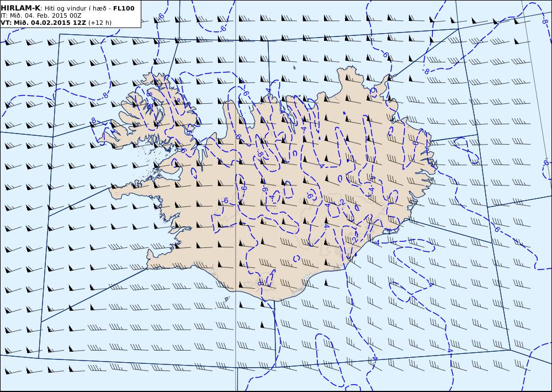Click the "FL100" flight level label
The height and width of the screenshot is (392, 552).
(x=124, y=8)
